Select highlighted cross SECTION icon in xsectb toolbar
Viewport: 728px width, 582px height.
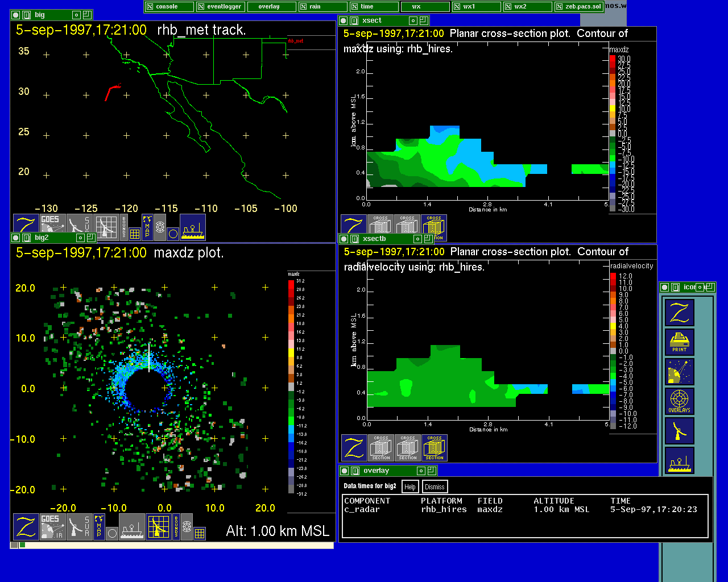coord(434,448)
